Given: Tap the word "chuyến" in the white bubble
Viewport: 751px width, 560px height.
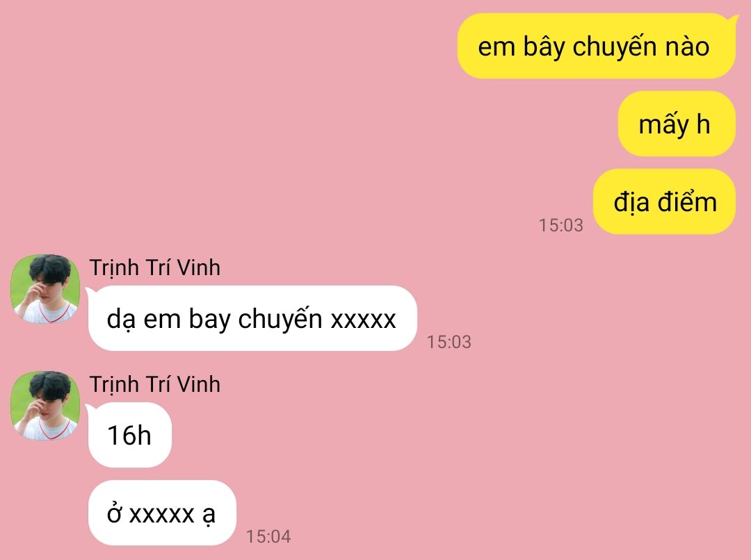Looking at the screenshot, I should pos(280,320).
